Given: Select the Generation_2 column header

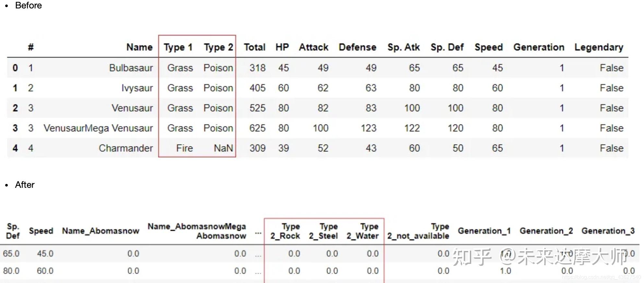Looking at the screenshot, I should [546, 231].
